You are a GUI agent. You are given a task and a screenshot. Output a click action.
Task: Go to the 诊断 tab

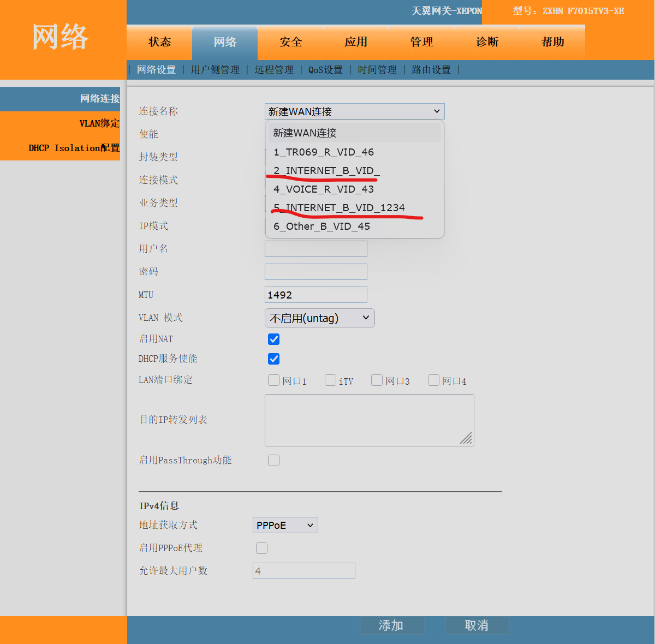[487, 42]
